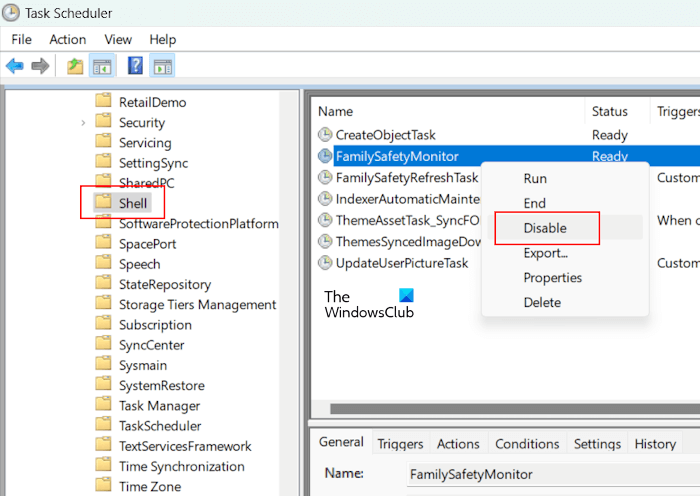Screen dimensions: 700x496
Task: Choose Disable from the context menu
Action: [x=565, y=228]
